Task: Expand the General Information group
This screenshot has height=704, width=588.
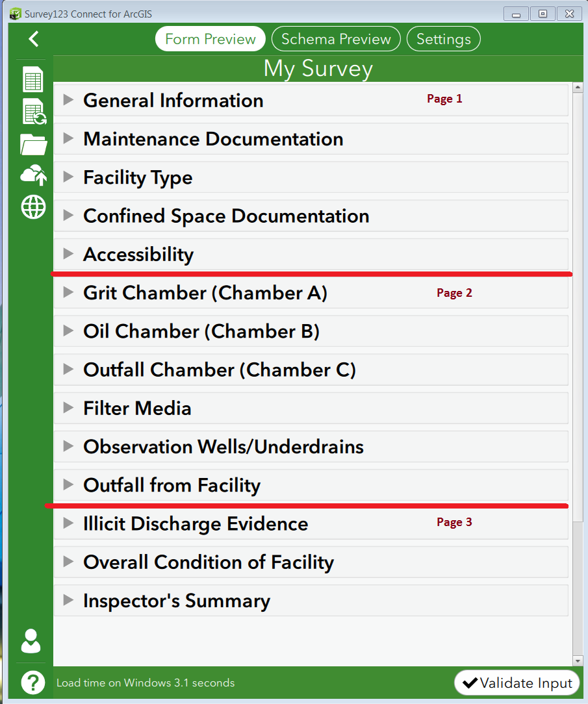Action: pos(311,100)
